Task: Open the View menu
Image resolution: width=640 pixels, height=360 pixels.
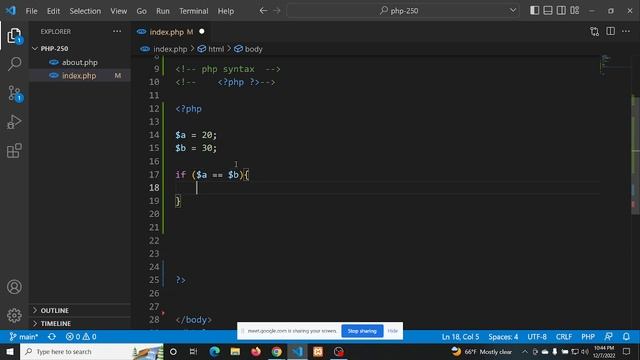Action: pos(118,11)
